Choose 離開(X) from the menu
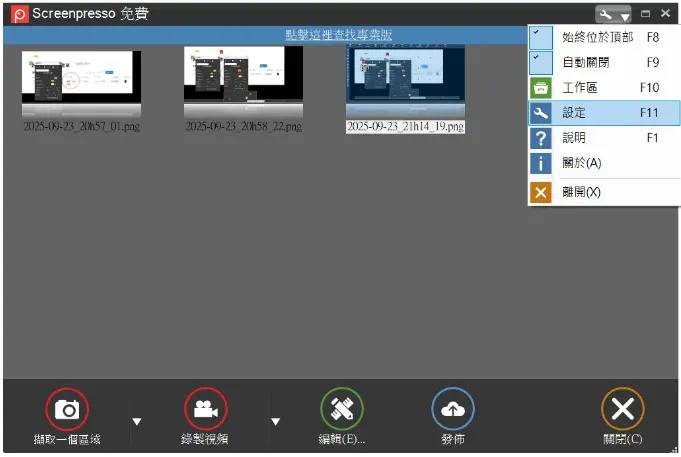Image resolution: width=681 pixels, height=457 pixels. (x=604, y=192)
